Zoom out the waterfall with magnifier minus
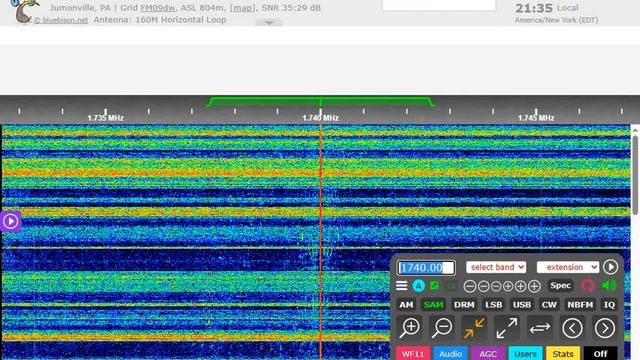 pos(442,328)
